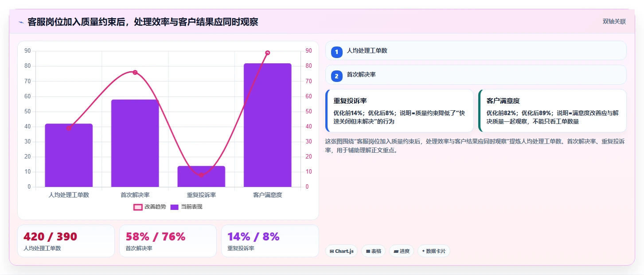Click the 首次解决率 caption under 58% / 76%
The image size is (644, 275).
tap(139, 248)
